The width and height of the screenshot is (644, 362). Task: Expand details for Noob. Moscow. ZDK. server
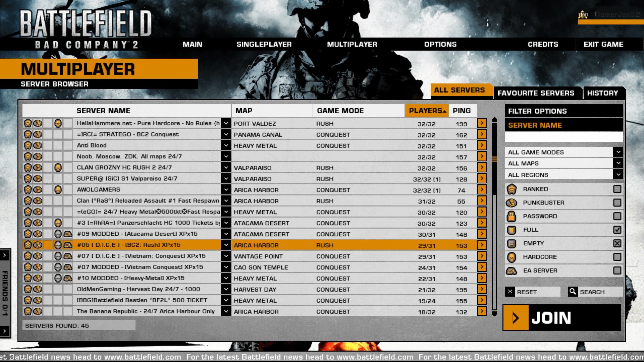pos(226,157)
